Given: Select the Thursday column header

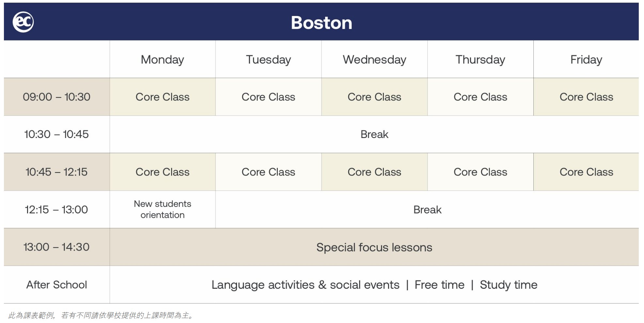Looking at the screenshot, I should [x=480, y=60].
